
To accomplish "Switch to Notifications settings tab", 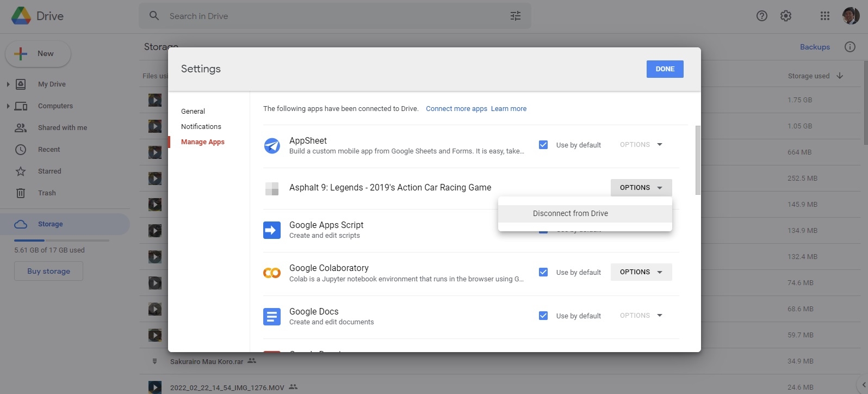I will coord(201,126).
